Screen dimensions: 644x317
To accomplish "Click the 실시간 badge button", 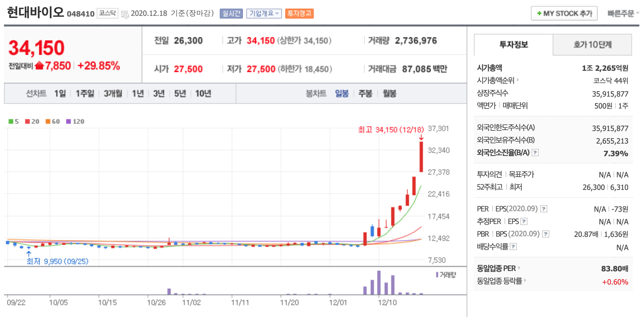I will click(x=231, y=14).
